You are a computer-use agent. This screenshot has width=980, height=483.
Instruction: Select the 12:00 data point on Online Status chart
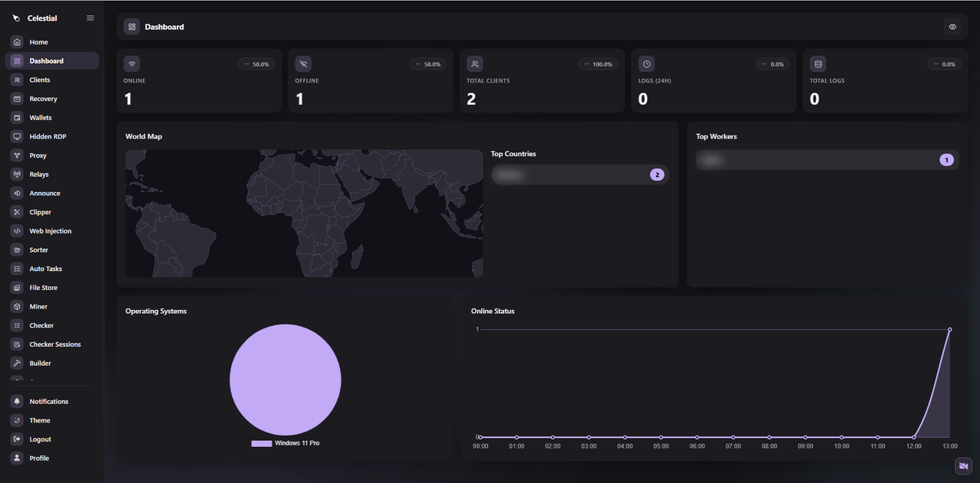914,437
